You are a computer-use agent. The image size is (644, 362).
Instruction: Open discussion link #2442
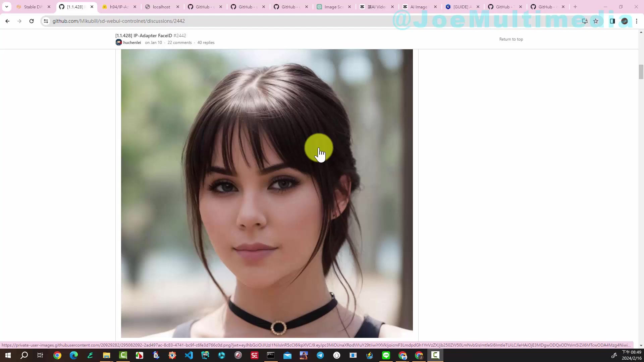point(180,36)
